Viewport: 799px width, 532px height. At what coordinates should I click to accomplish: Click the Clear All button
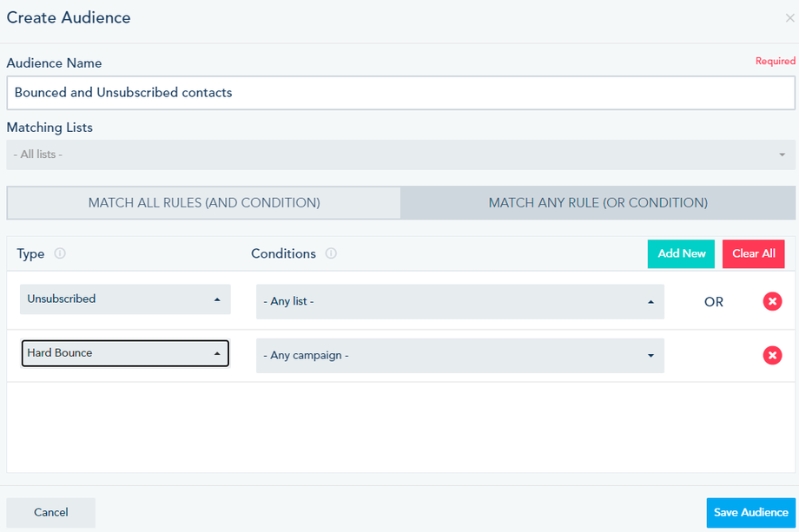(753, 253)
